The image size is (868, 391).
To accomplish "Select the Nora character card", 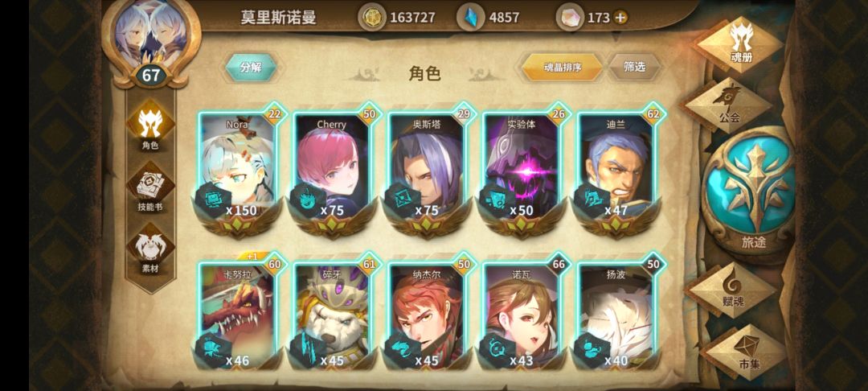I will click(x=238, y=169).
